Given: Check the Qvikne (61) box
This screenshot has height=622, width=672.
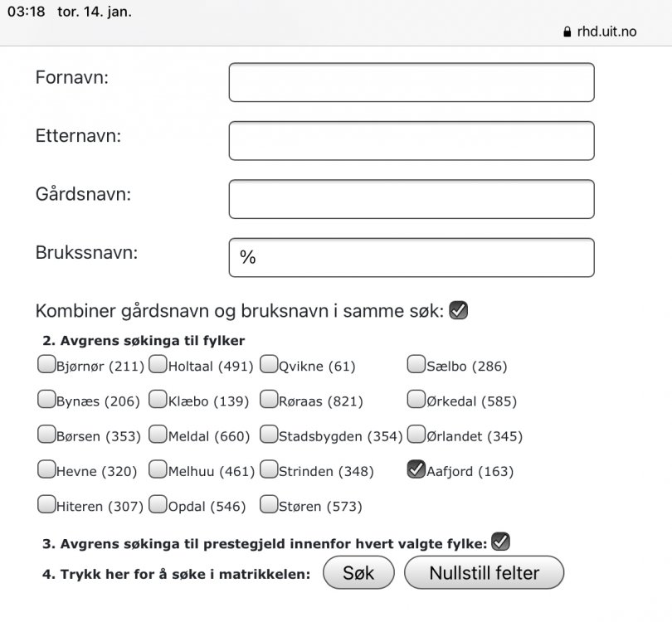Looking at the screenshot, I should (x=269, y=364).
